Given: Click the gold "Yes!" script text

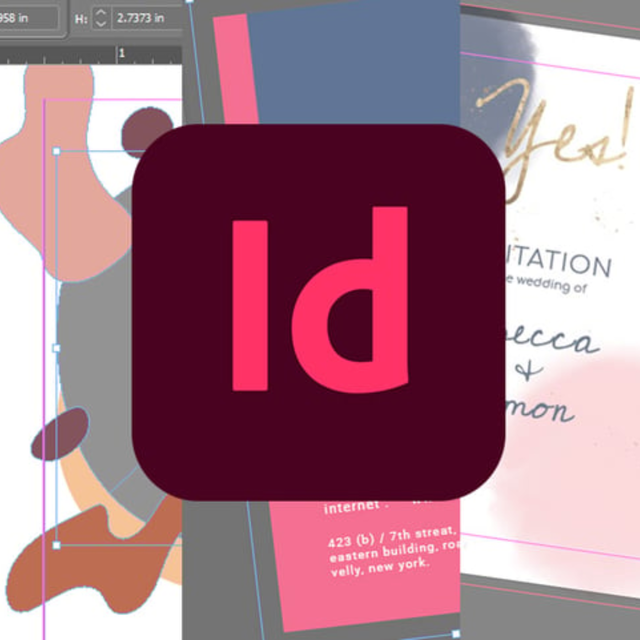Looking at the screenshot, I should [x=554, y=139].
